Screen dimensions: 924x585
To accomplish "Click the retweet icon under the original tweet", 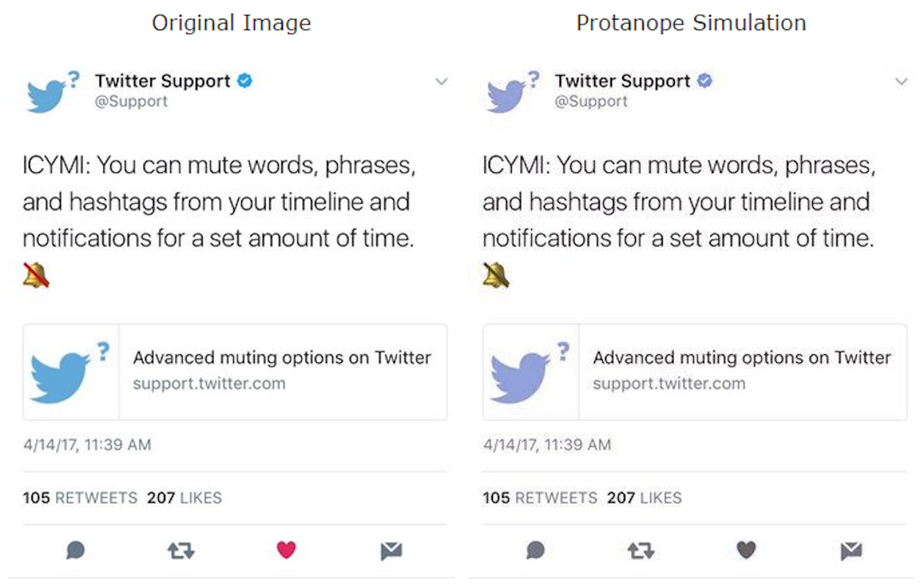I will pyautogui.click(x=180, y=550).
